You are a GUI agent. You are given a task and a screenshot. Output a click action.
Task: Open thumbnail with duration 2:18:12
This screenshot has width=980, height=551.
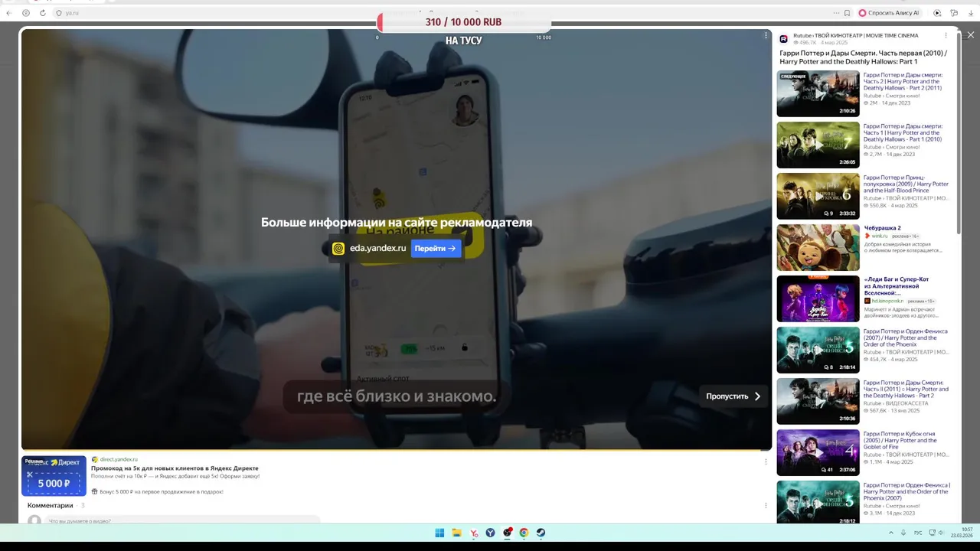coord(818,502)
